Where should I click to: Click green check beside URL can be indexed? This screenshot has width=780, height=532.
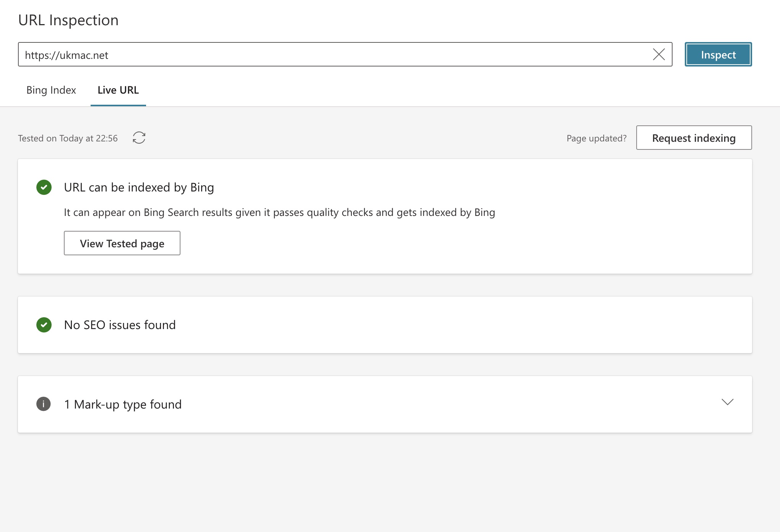[x=44, y=187]
